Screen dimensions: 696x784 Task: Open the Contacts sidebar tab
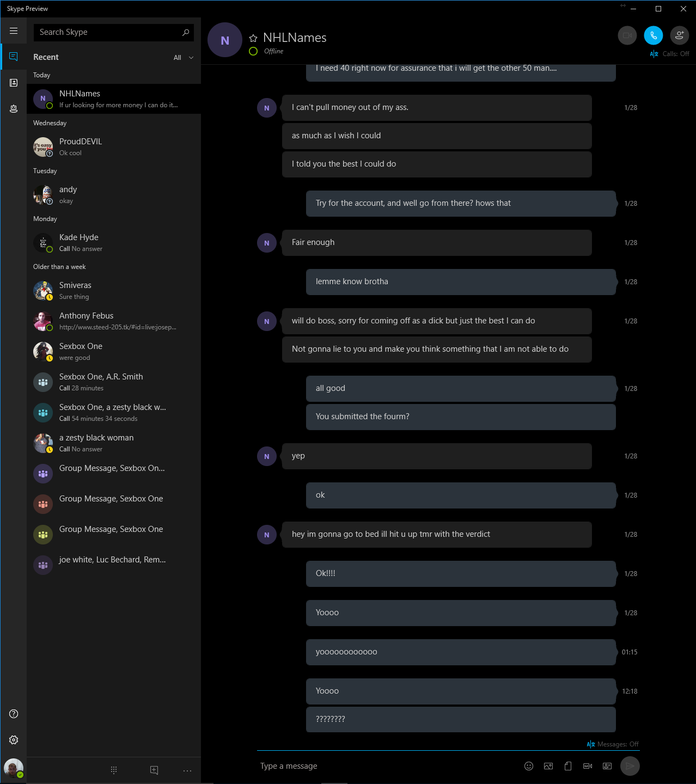coord(14,83)
